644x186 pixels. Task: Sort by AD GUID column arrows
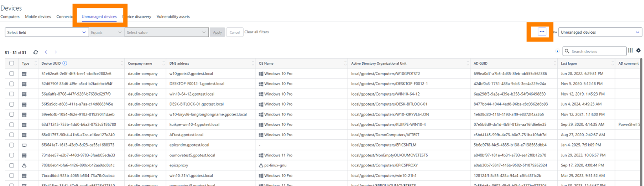point(555,63)
